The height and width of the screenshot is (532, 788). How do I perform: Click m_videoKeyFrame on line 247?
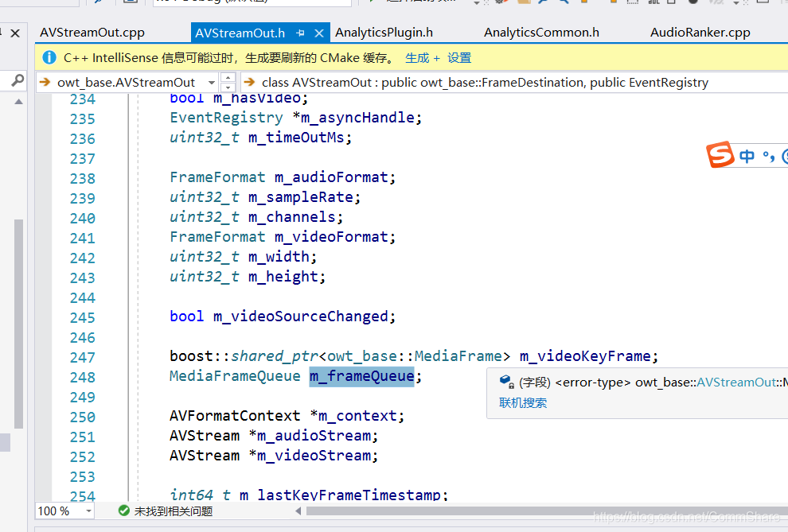click(586, 356)
